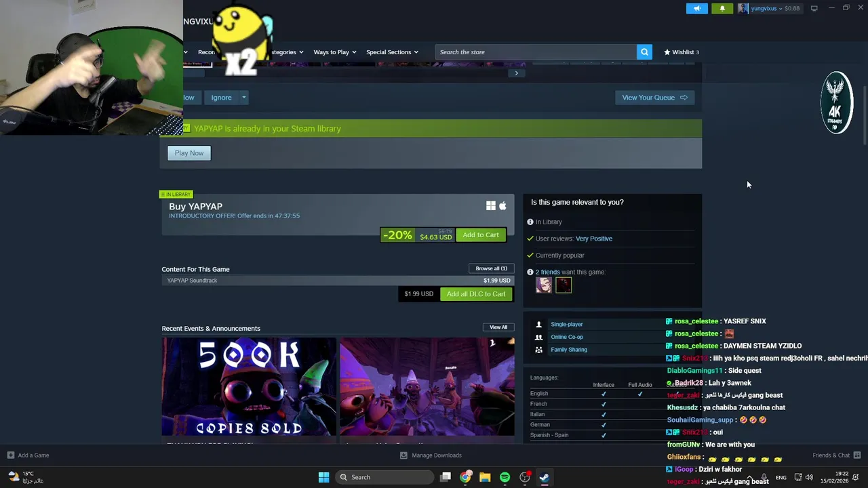Click the blue store search magnifier button
This screenshot has height=488, width=868.
[644, 52]
